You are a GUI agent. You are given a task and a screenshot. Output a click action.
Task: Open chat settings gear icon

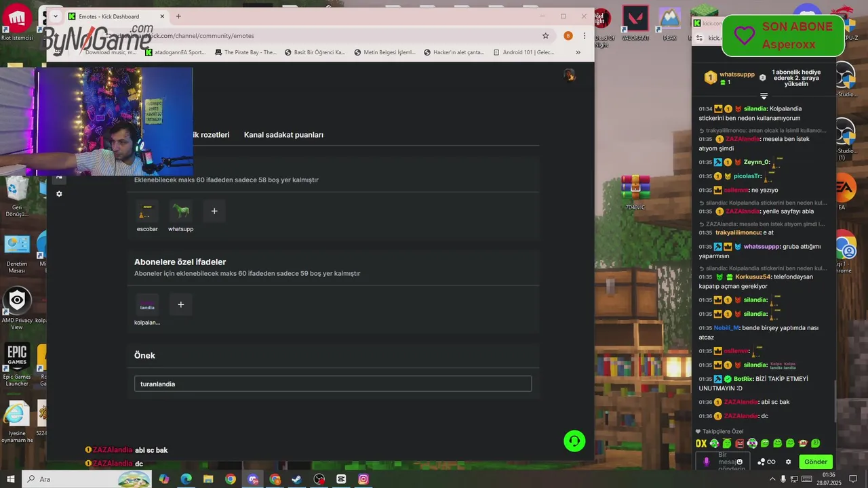pyautogui.click(x=788, y=462)
